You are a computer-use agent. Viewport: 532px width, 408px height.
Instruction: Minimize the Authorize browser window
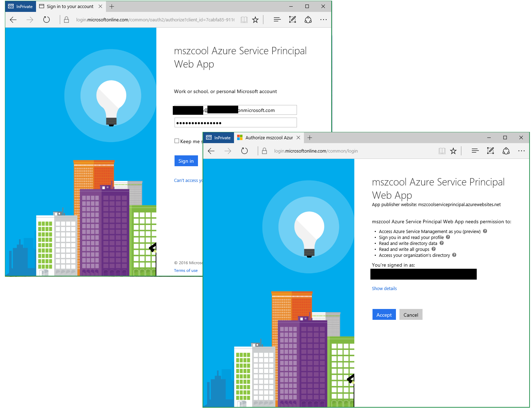tap(489, 138)
